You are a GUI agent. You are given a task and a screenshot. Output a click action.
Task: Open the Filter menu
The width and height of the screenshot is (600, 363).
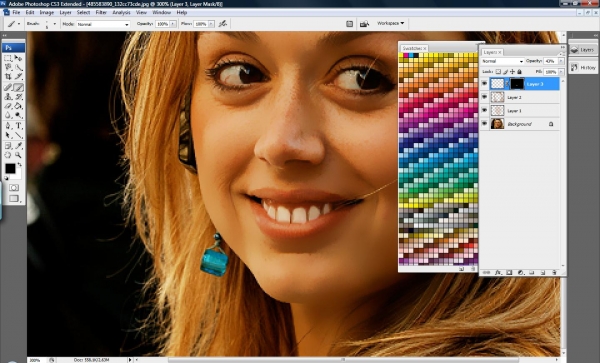[101, 13]
